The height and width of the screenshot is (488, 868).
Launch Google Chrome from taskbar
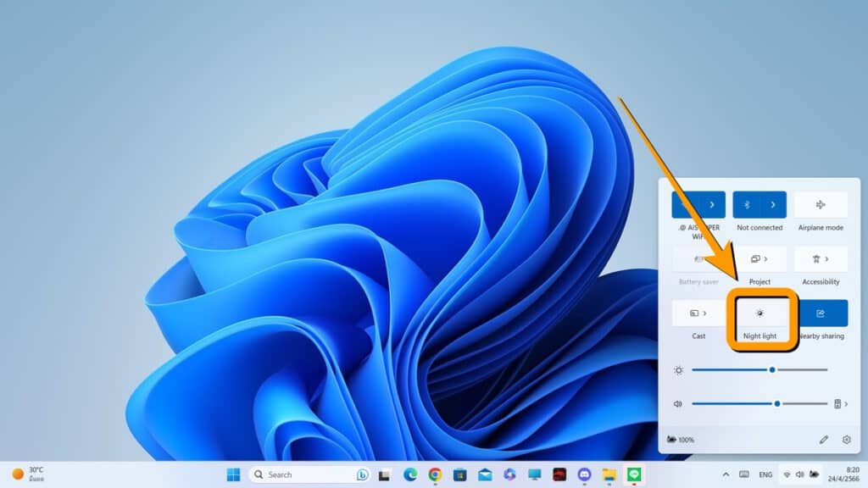click(x=435, y=474)
